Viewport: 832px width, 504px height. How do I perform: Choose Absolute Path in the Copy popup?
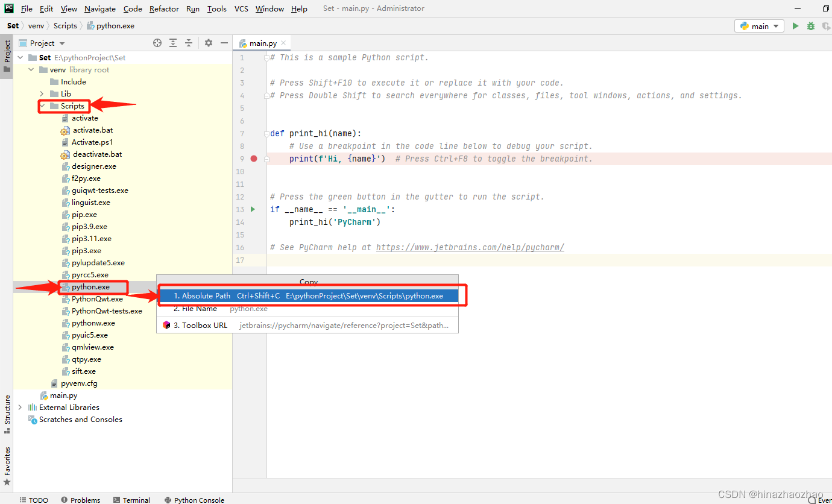[x=307, y=296]
